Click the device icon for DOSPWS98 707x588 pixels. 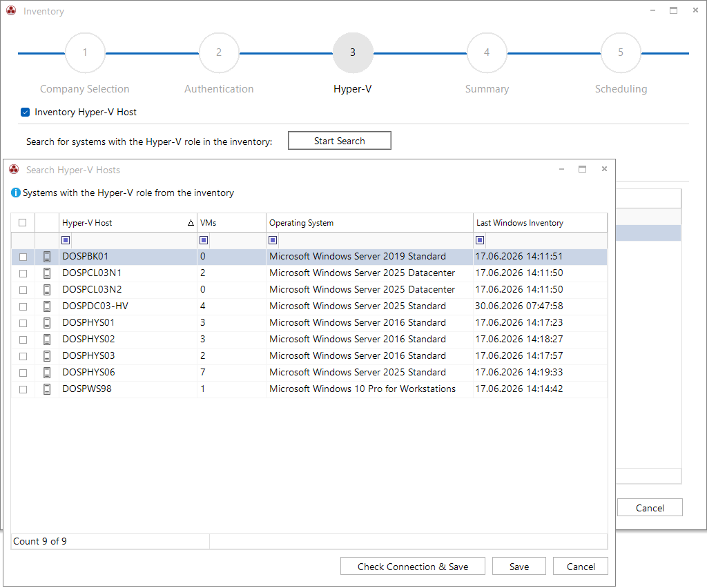pyautogui.click(x=47, y=389)
